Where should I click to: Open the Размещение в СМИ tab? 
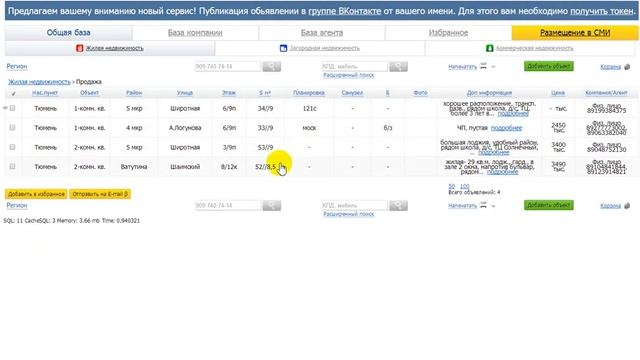point(575,33)
